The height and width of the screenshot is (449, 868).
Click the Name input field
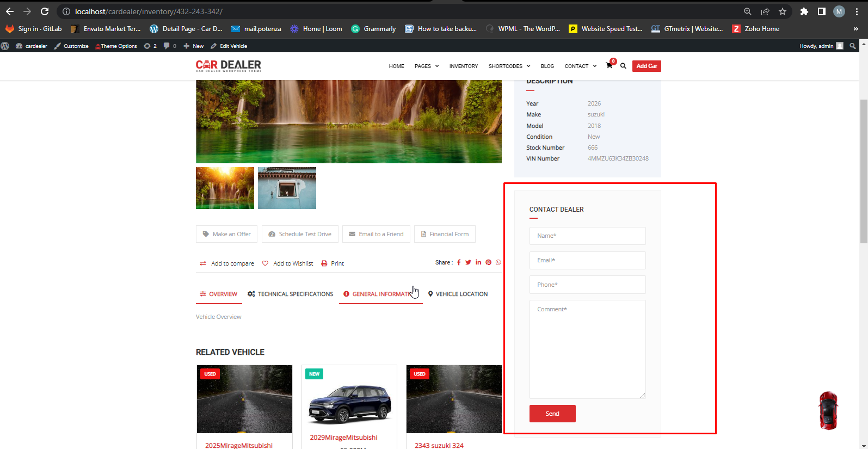point(588,236)
